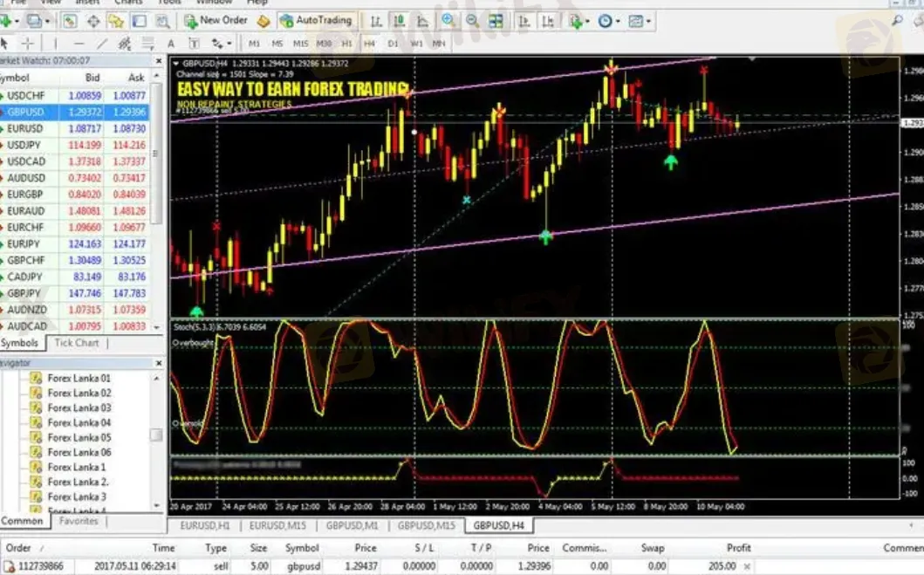The image size is (924, 575).
Task: Switch chart to candlesticks type
Action: click(x=399, y=22)
